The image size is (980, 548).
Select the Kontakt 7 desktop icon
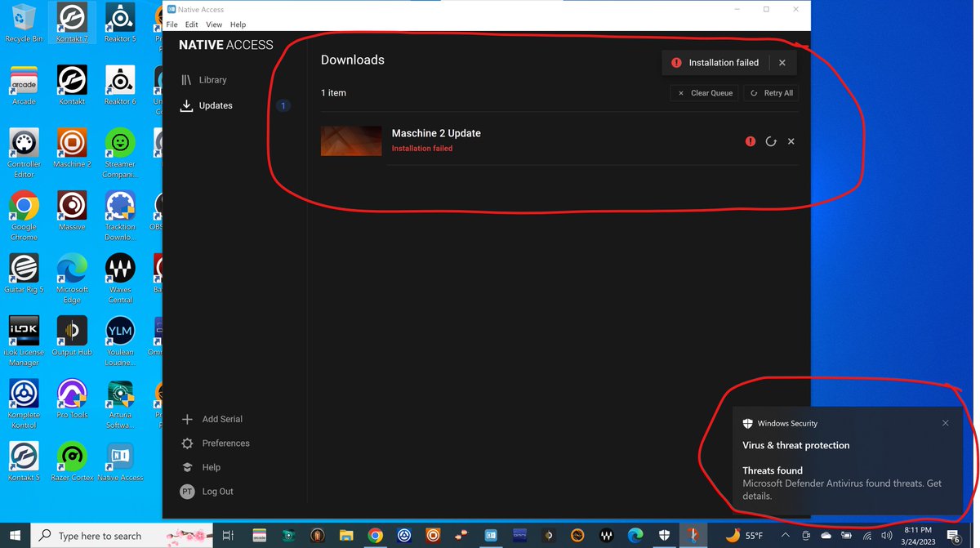tap(72, 23)
